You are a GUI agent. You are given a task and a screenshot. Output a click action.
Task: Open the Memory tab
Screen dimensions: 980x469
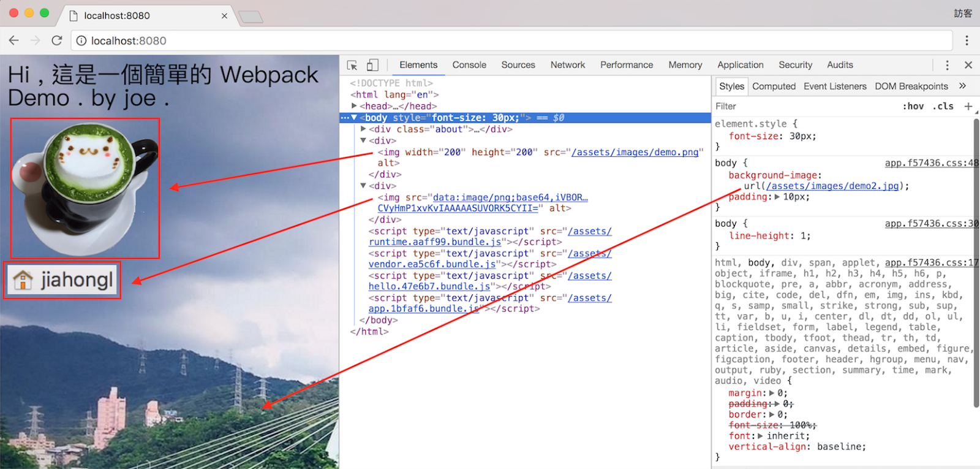tap(685, 65)
